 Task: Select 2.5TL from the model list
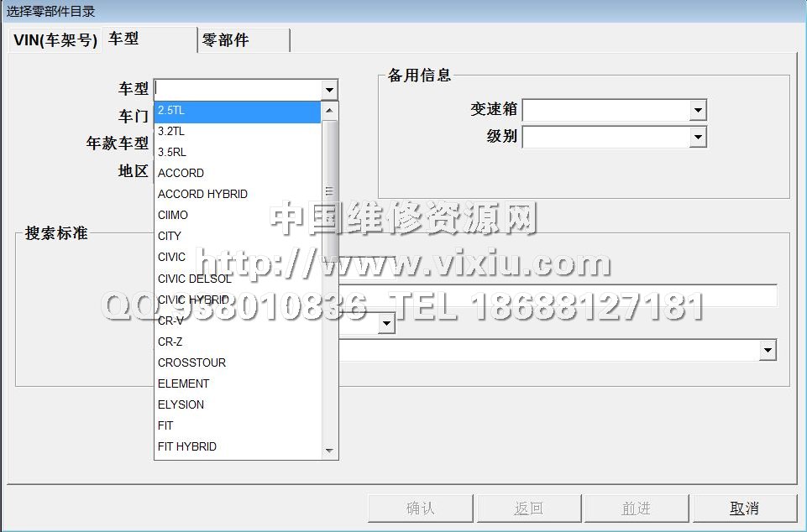(238, 111)
